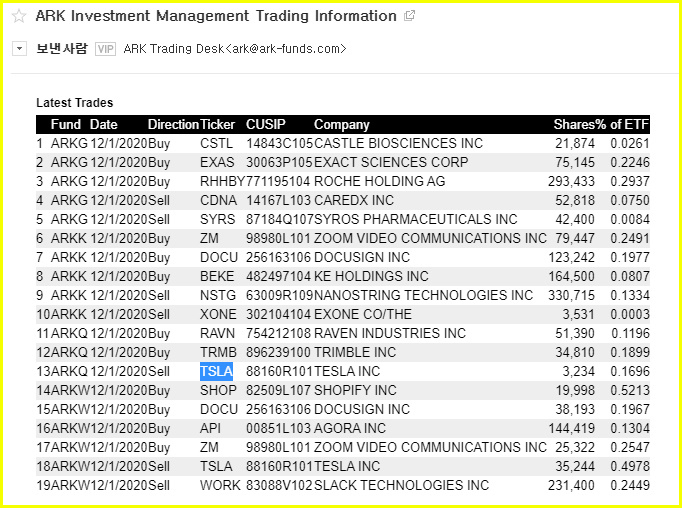Click the Fund column header
The width and height of the screenshot is (682, 508).
pos(66,124)
